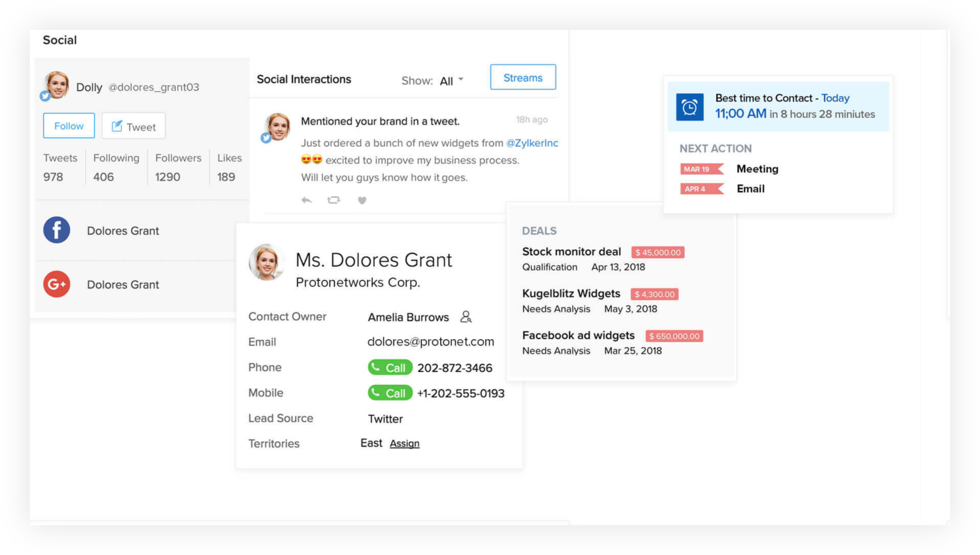Image resolution: width=980 pixels, height=555 pixels.
Task: Click the alarm clock best-time-to-contact icon
Action: click(x=689, y=107)
